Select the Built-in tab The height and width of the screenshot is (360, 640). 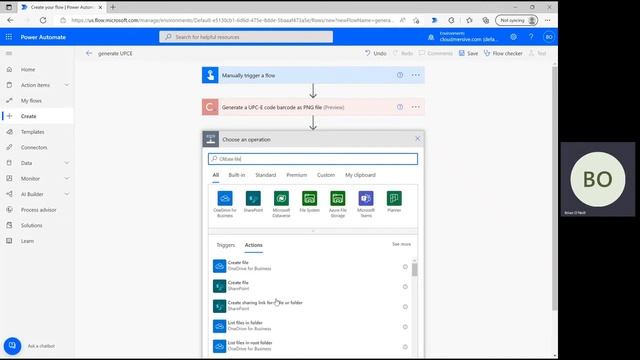pos(237,175)
